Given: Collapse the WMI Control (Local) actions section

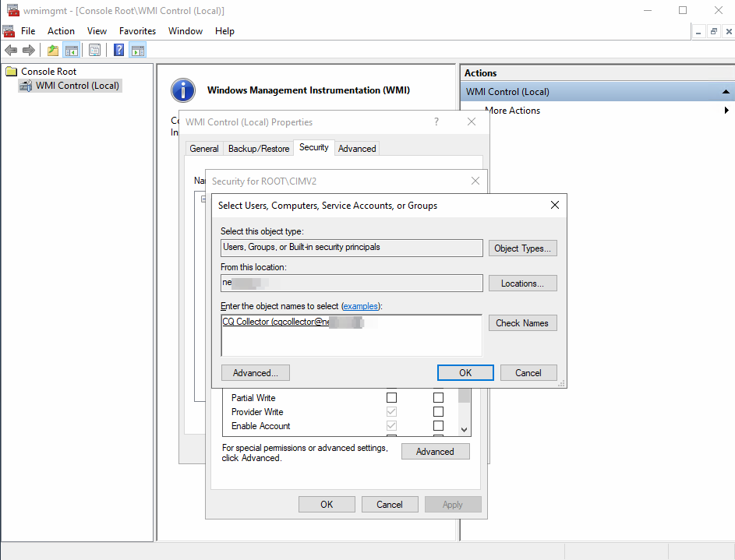Looking at the screenshot, I should tap(726, 92).
